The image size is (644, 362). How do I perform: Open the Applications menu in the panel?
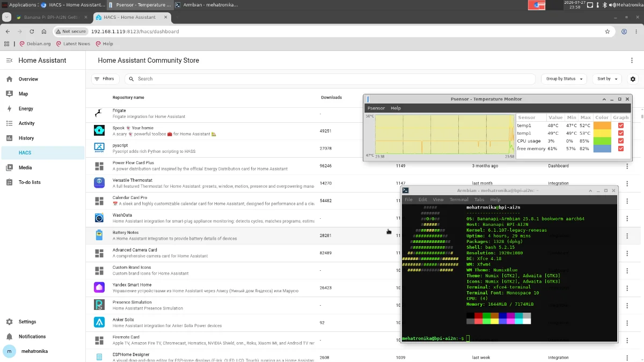(x=19, y=5)
